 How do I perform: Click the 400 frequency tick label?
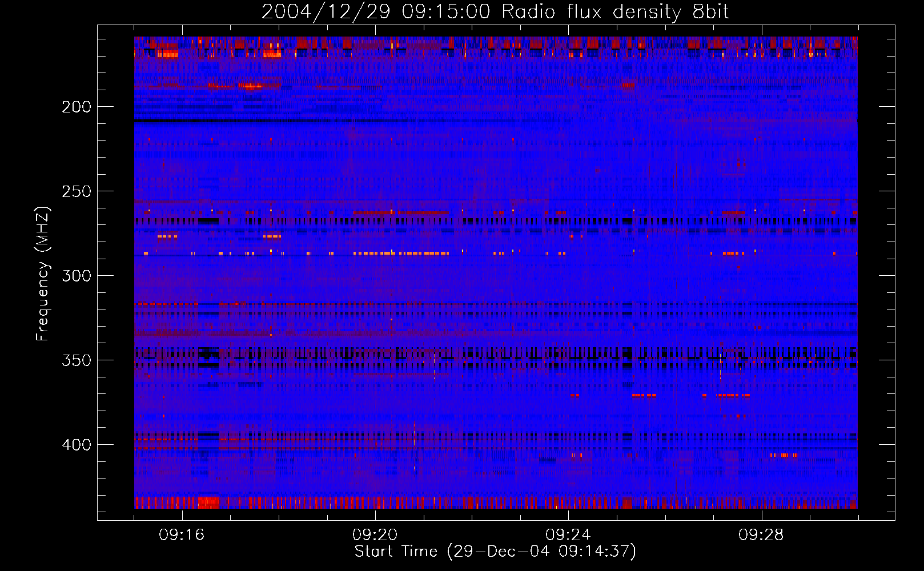tap(77, 445)
